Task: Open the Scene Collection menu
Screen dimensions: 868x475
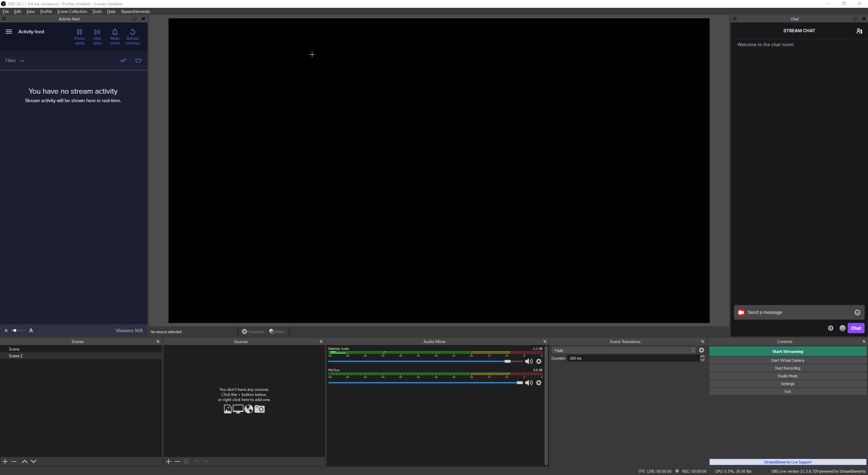Action: (x=72, y=11)
